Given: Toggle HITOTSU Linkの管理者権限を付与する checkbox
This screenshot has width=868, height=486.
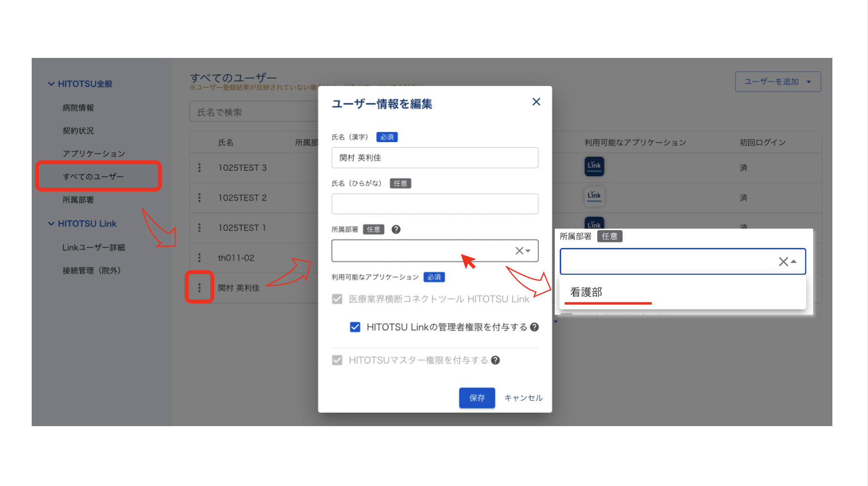Looking at the screenshot, I should tap(355, 327).
